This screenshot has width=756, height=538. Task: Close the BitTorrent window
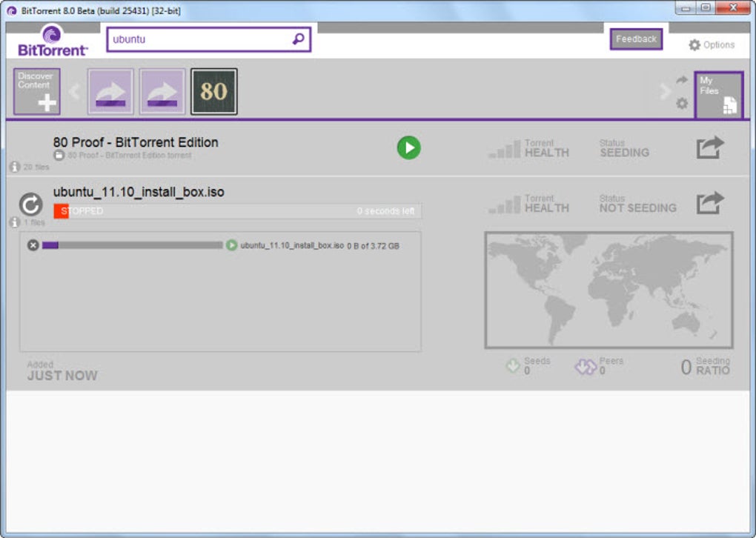(x=733, y=7)
